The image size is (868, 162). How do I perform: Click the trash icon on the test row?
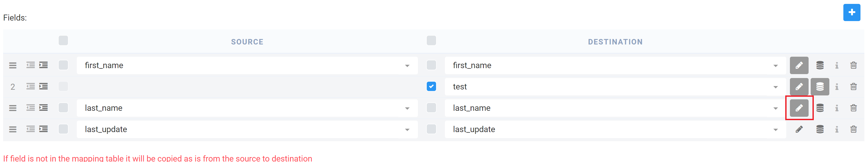coord(853,87)
